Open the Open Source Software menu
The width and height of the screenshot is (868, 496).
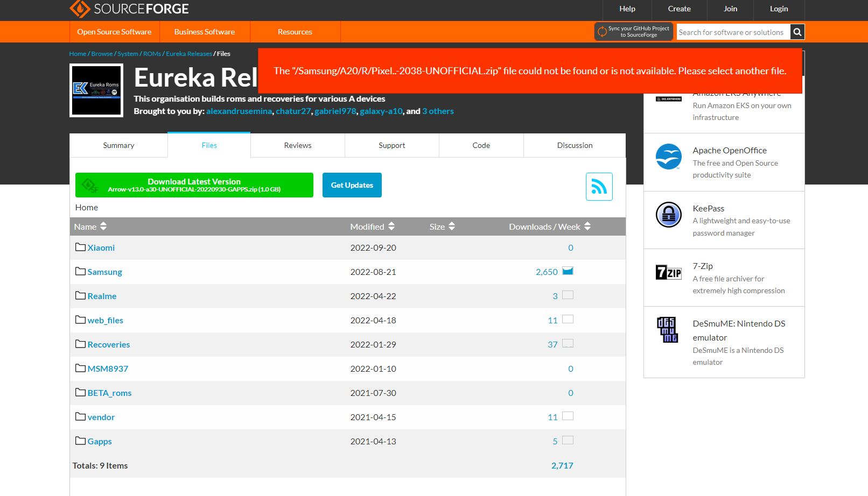point(114,32)
